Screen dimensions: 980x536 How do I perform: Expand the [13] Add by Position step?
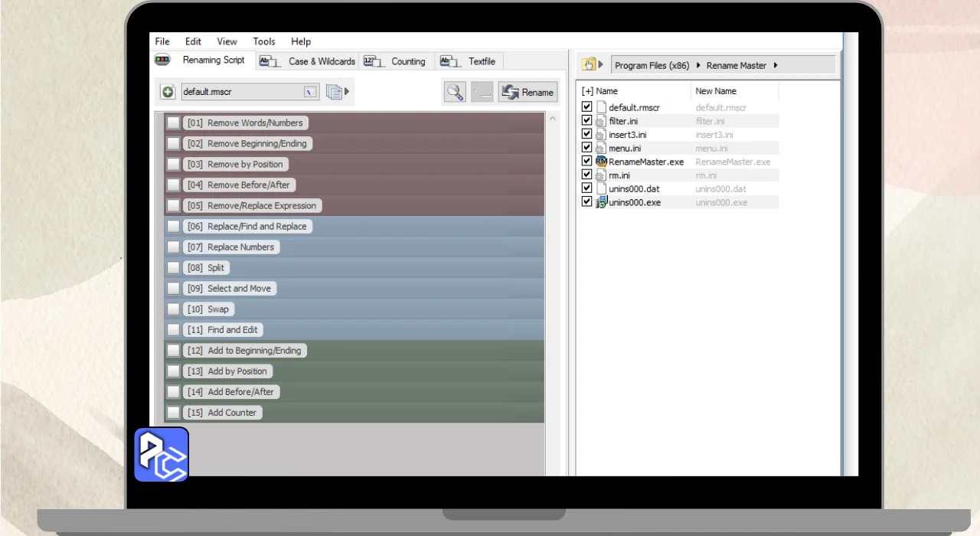pos(227,371)
